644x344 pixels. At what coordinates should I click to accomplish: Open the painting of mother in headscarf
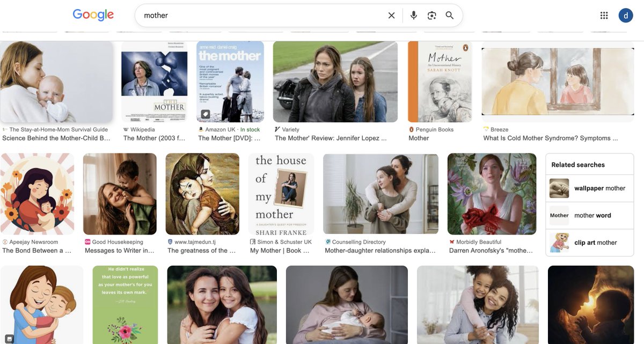202,194
